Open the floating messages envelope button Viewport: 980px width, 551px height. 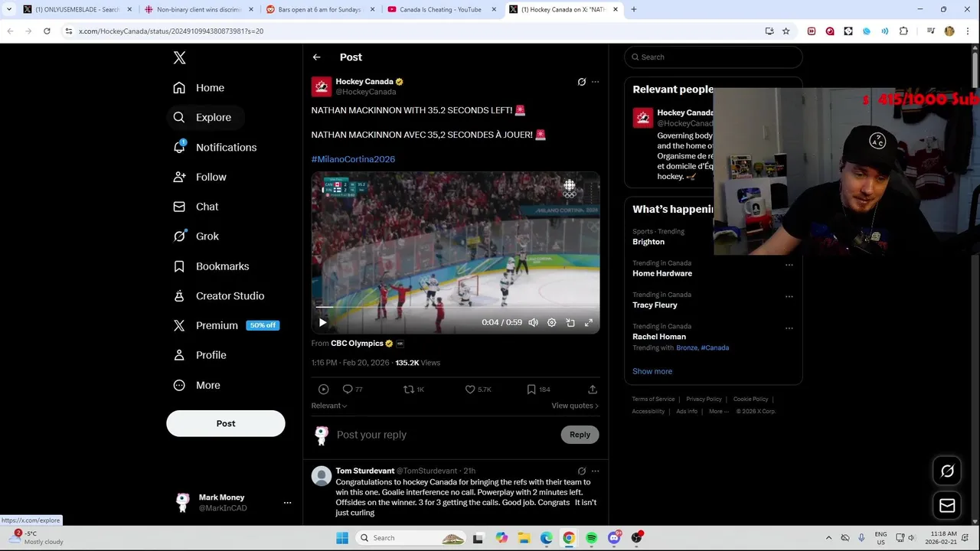click(x=947, y=506)
